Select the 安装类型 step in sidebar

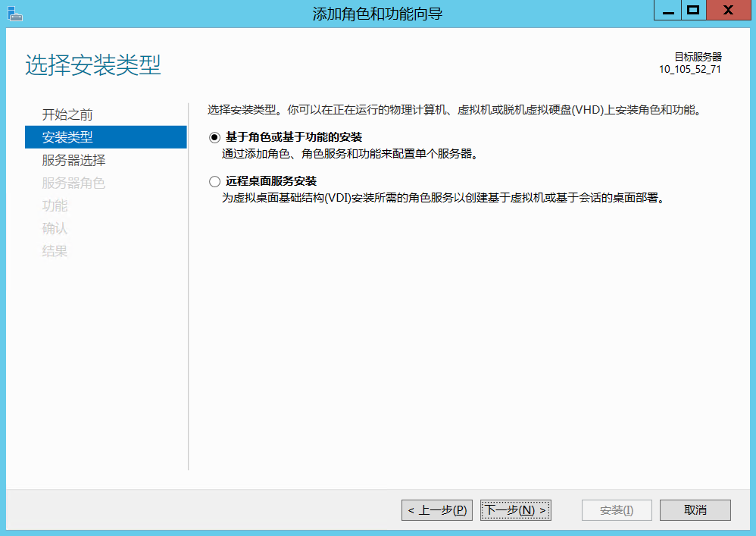click(67, 137)
